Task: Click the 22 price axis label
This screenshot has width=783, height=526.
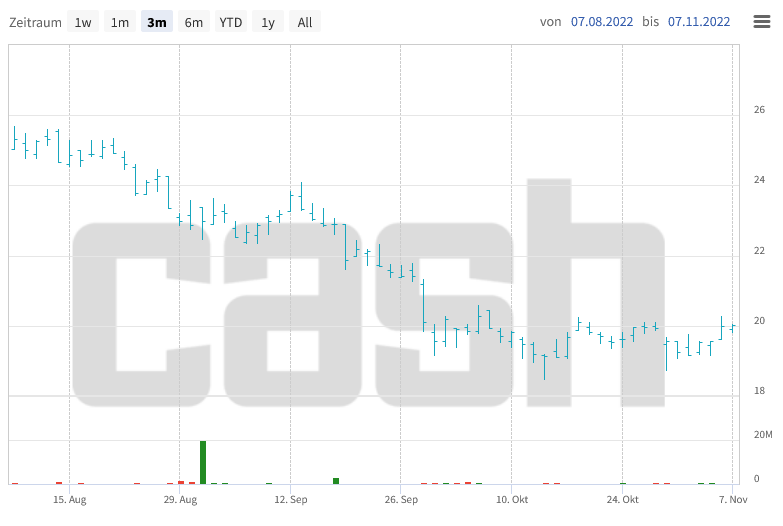Action: point(759,250)
